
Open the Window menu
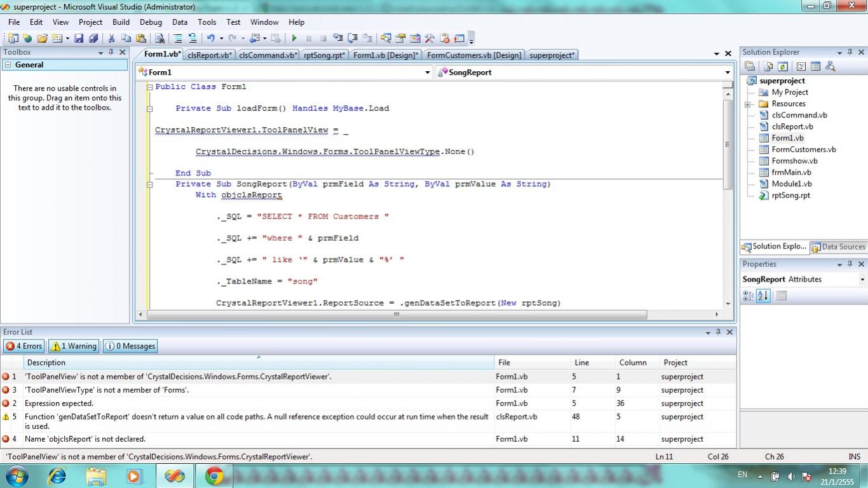click(x=264, y=22)
